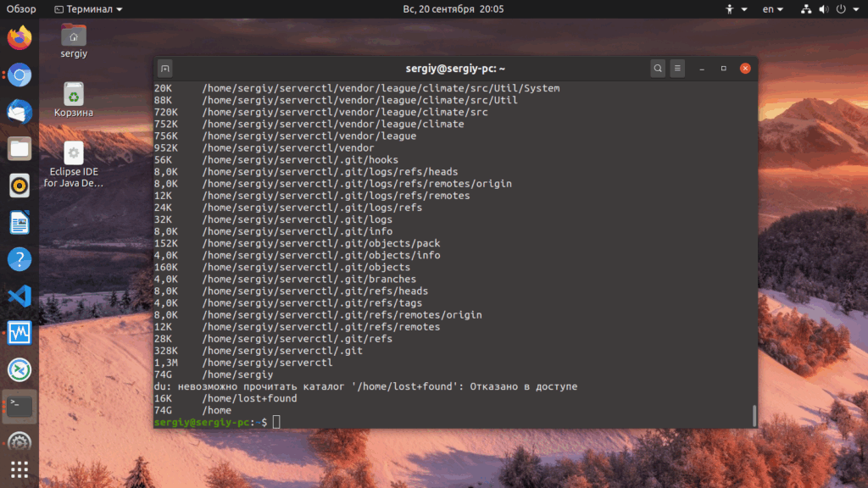Click the .git/refs/remotes/origin line
The width and height of the screenshot is (868, 488).
point(318,315)
